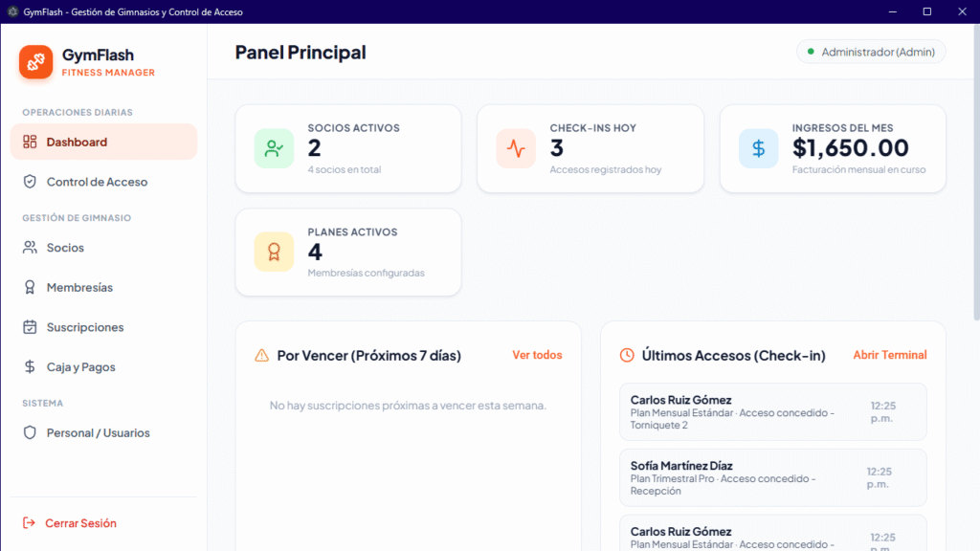
Task: Click the yellow Planes Activos award icon
Action: coord(274,252)
